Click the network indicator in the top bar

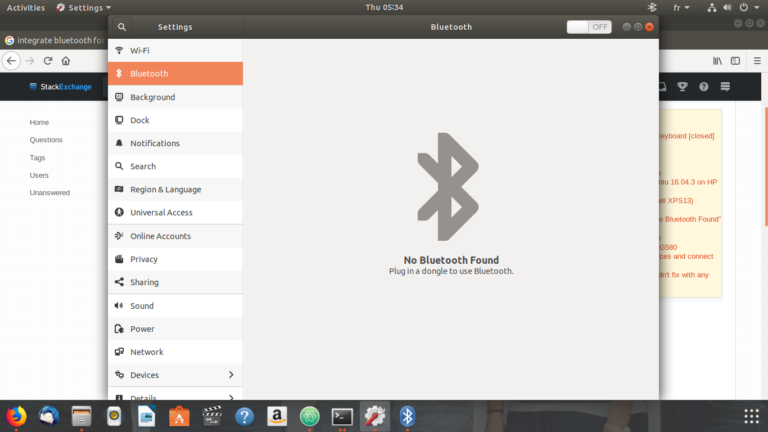(712, 7)
